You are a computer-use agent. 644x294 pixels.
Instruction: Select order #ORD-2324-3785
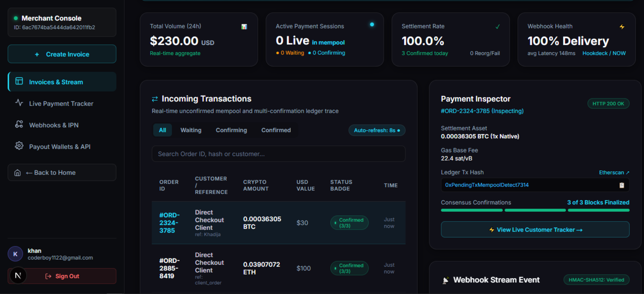pyautogui.click(x=169, y=223)
